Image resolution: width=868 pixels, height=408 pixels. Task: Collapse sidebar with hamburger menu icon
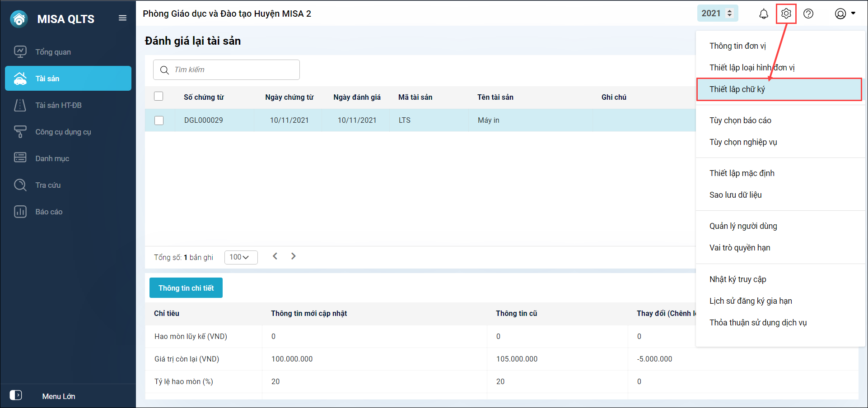tap(122, 18)
